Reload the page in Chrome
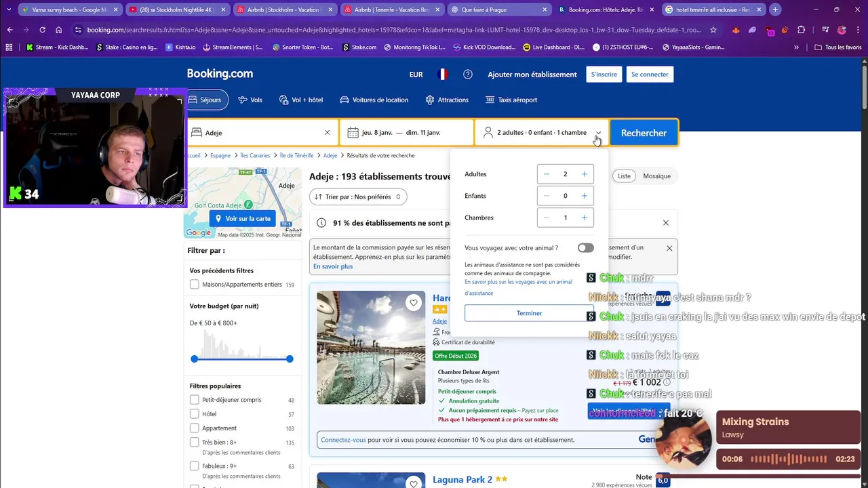868x488 pixels. 42,30
